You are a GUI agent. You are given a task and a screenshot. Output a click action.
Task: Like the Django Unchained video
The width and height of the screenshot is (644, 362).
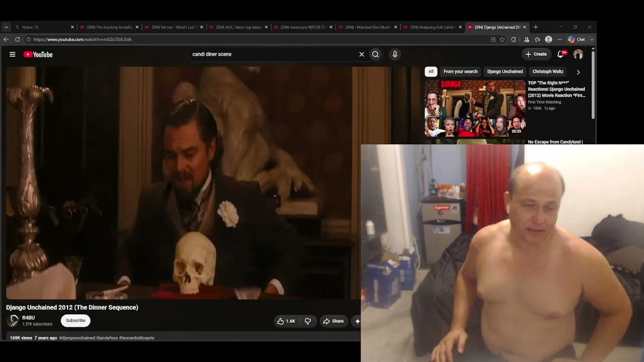pos(286,321)
